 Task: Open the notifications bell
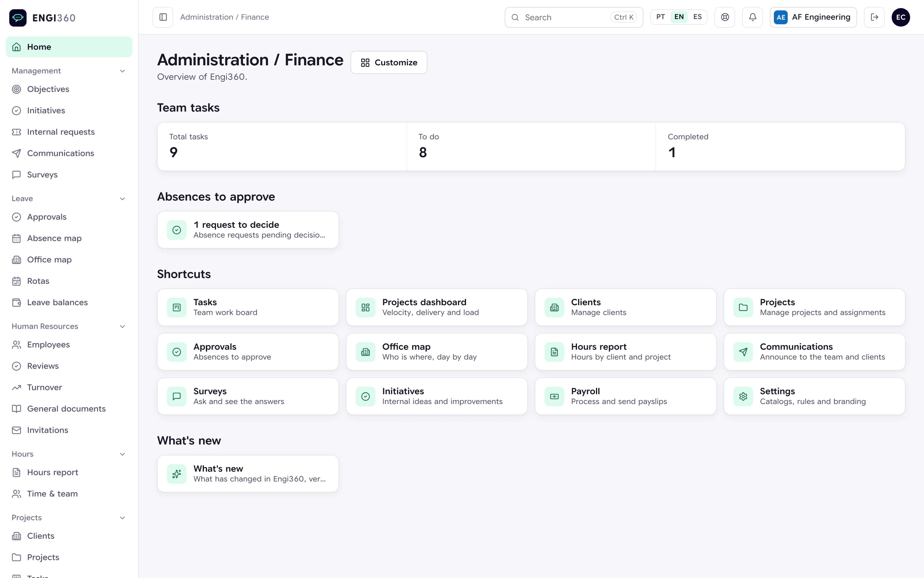pyautogui.click(x=752, y=17)
